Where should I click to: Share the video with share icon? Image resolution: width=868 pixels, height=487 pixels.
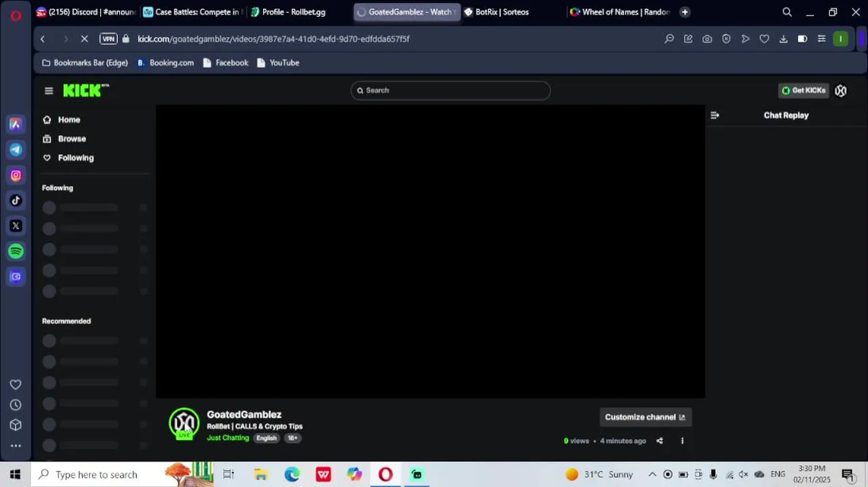point(660,441)
